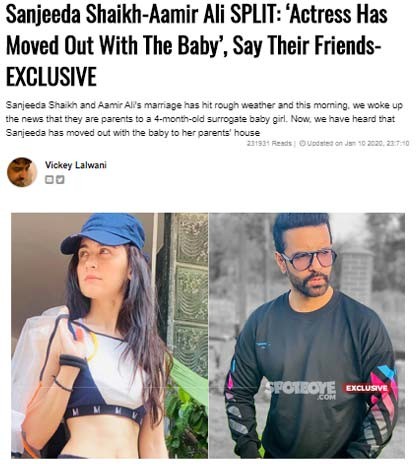The width and height of the screenshot is (418, 464).
Task: Click the summary line about parents' house
Action: pyautogui.click(x=133, y=133)
